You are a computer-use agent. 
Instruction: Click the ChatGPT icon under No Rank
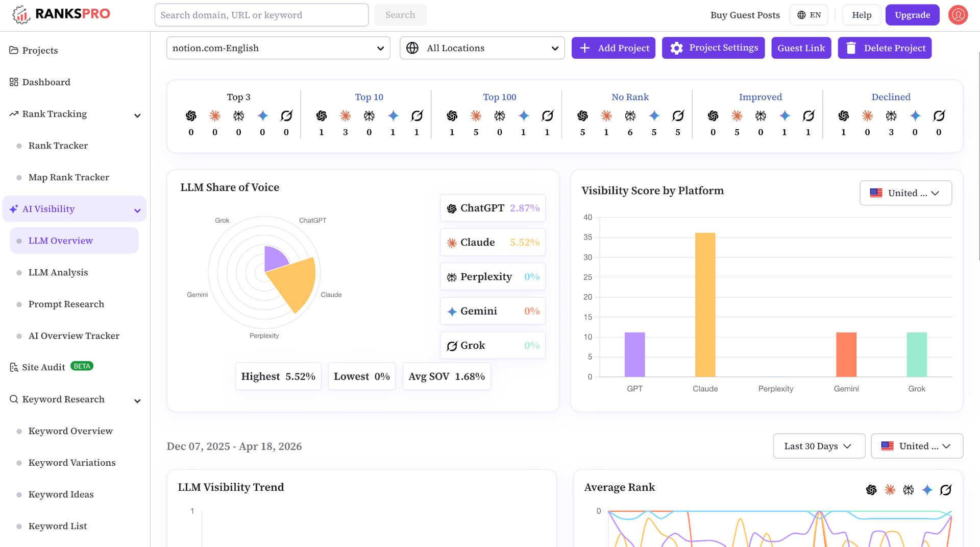click(582, 116)
